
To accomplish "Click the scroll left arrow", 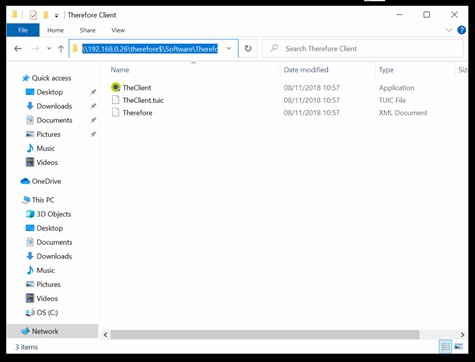I will (105, 334).
